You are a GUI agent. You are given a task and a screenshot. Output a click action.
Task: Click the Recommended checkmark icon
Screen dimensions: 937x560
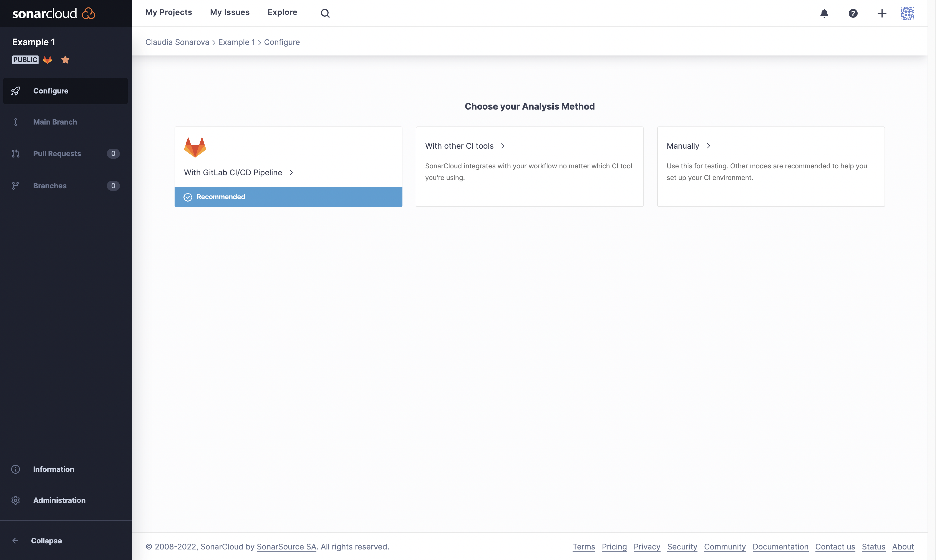click(x=188, y=197)
